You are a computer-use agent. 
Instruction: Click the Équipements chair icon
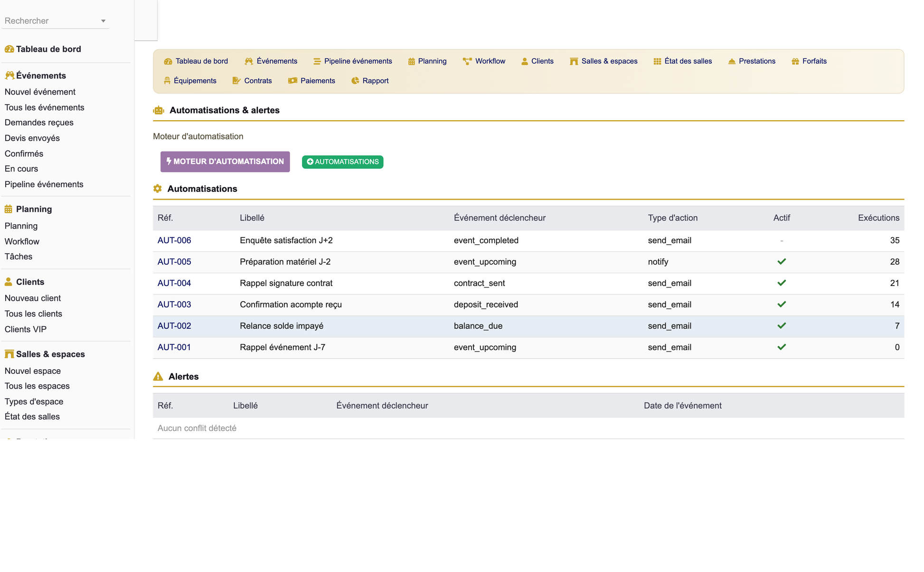(167, 81)
